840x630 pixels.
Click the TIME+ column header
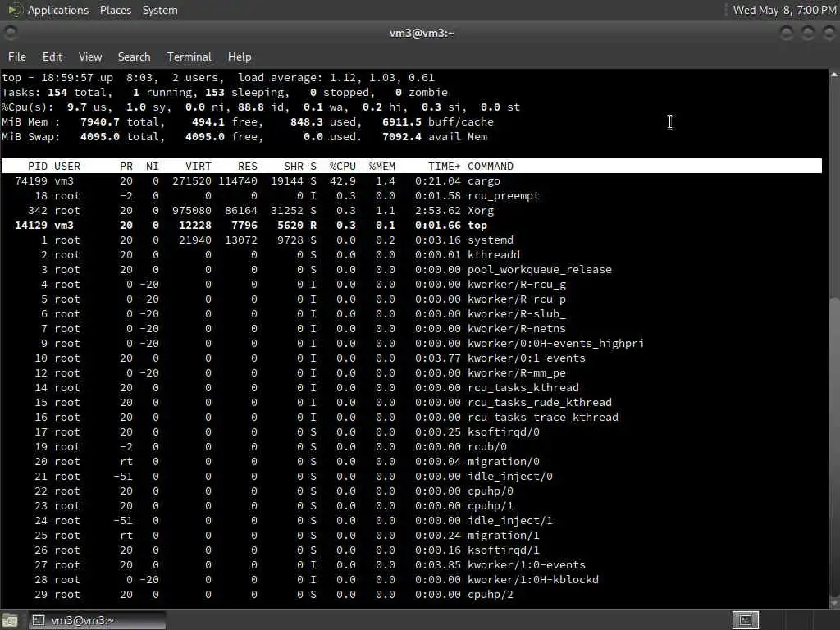[444, 166]
